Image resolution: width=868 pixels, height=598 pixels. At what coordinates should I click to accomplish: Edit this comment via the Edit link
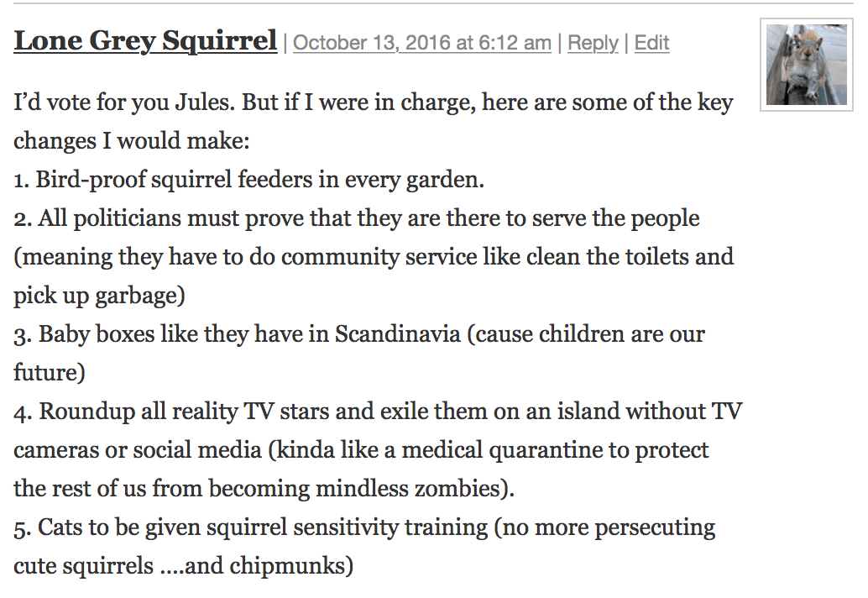tap(651, 43)
